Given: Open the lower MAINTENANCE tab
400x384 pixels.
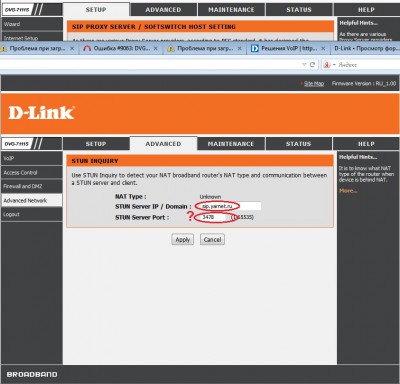Looking at the screenshot, I should (x=231, y=144).
